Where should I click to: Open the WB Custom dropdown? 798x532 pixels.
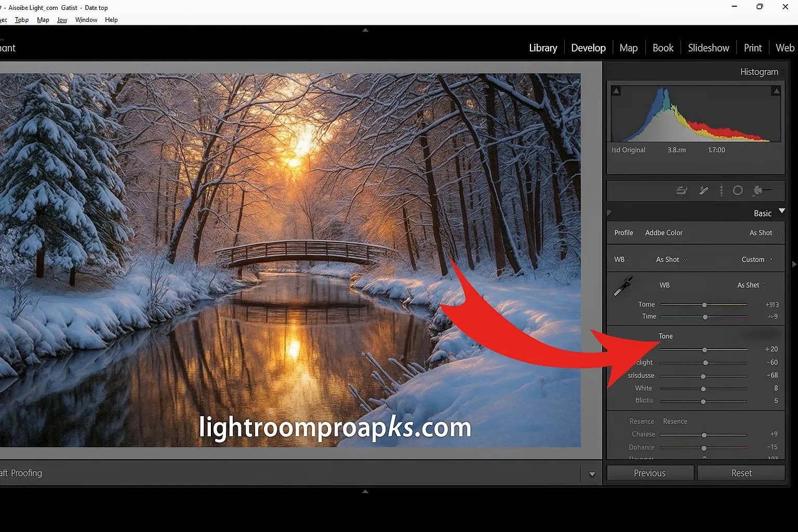(754, 259)
